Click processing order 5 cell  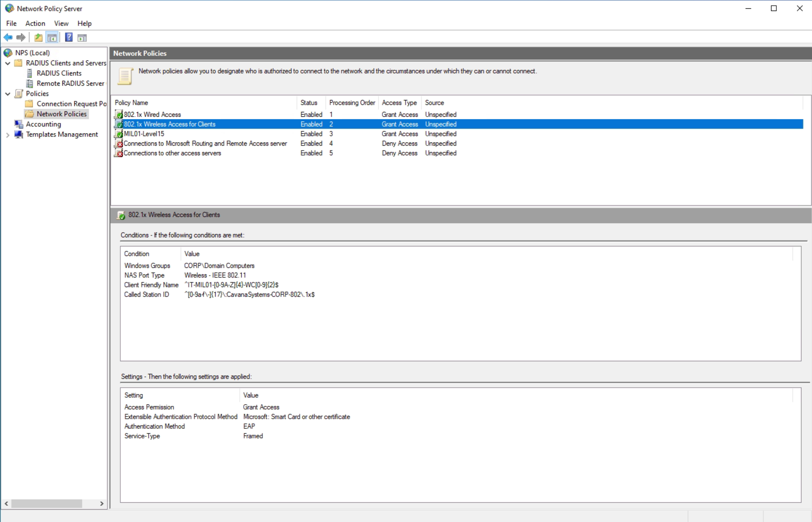[331, 153]
